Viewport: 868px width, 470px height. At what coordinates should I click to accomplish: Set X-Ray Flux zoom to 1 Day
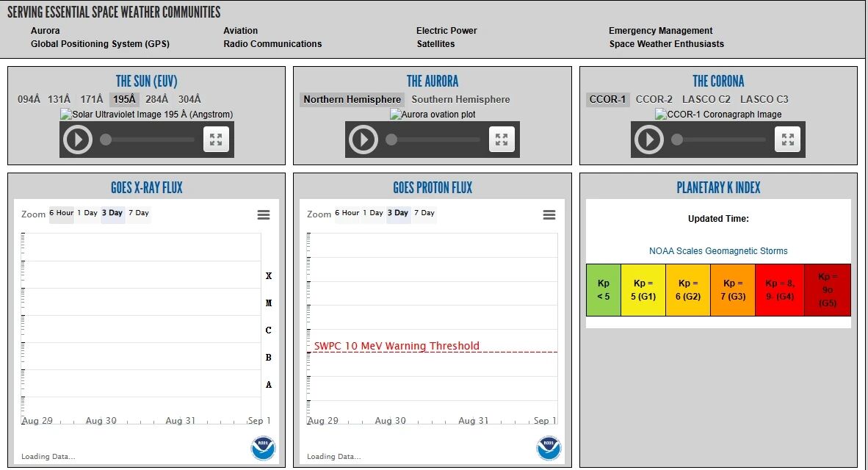click(87, 213)
